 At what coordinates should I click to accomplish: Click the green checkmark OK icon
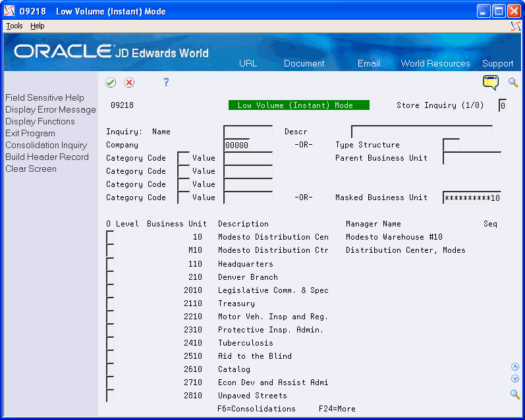(x=111, y=82)
